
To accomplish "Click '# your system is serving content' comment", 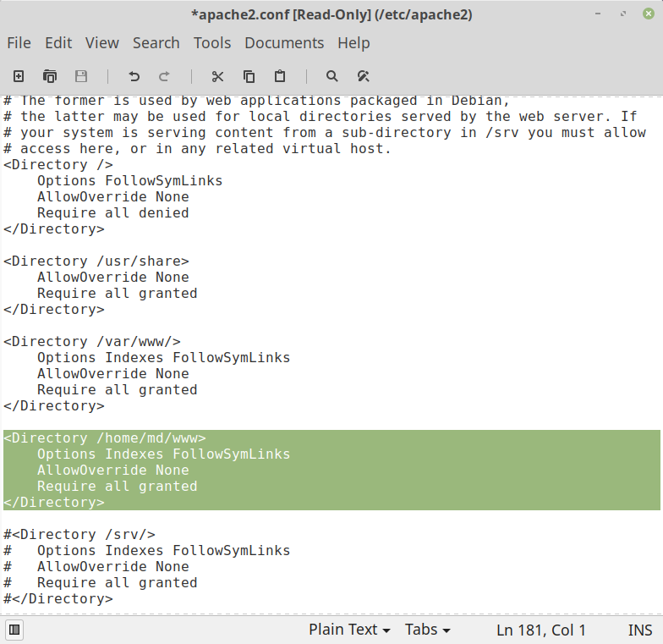I will (x=325, y=132).
